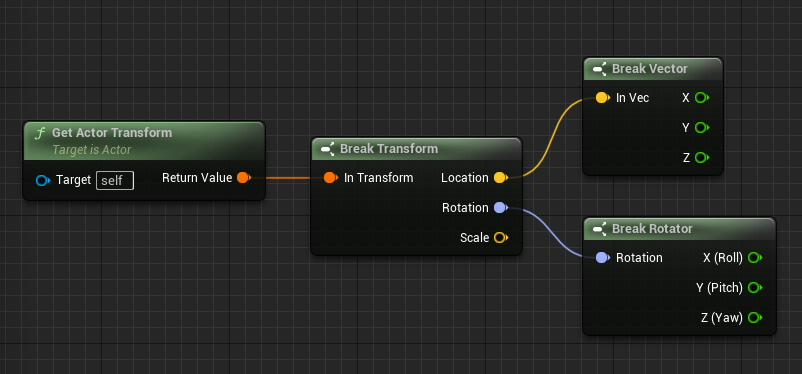The width and height of the screenshot is (802, 374).
Task: Click the Y output pin on Break Vector
Action: [702, 127]
